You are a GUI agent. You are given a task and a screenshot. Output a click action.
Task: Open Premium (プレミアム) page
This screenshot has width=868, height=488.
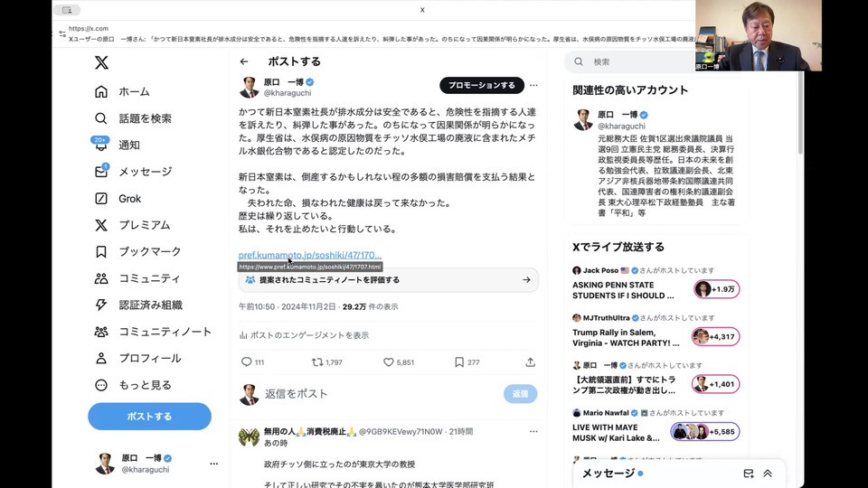tap(132, 225)
